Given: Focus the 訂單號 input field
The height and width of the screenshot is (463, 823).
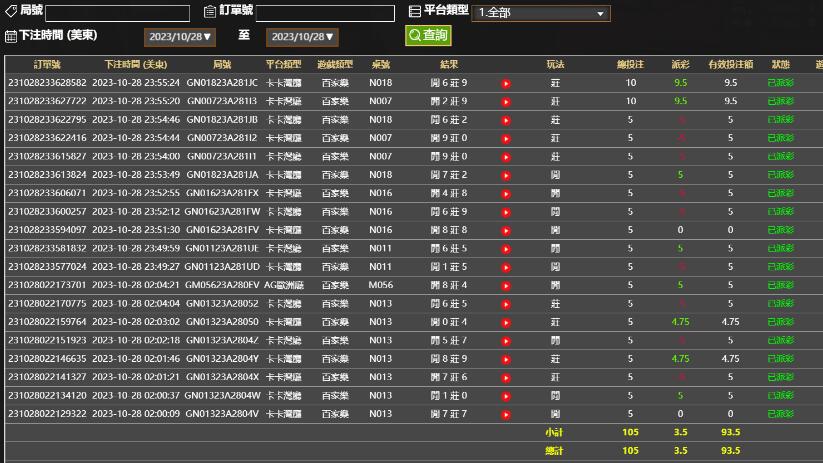Looking at the screenshot, I should pyautogui.click(x=325, y=13).
